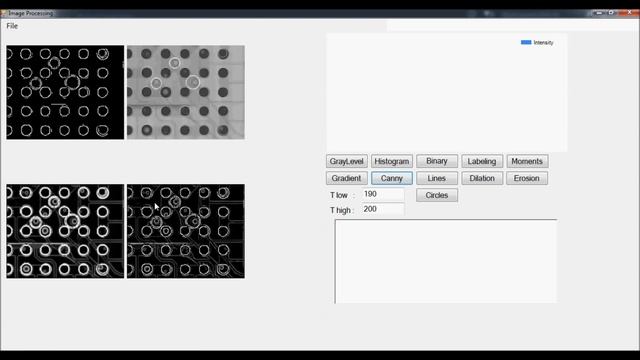Image resolution: width=640 pixels, height=360 pixels.
Task: Click inside the empty output text box
Action: [446, 261]
